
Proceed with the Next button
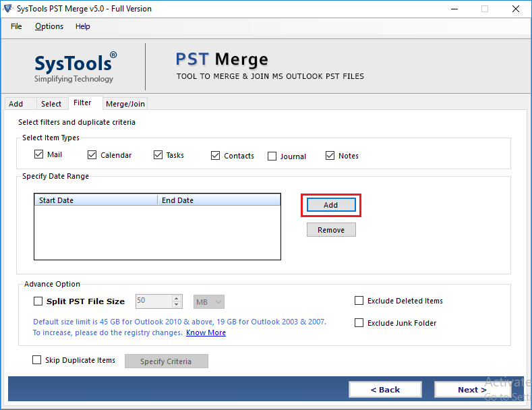pos(472,390)
